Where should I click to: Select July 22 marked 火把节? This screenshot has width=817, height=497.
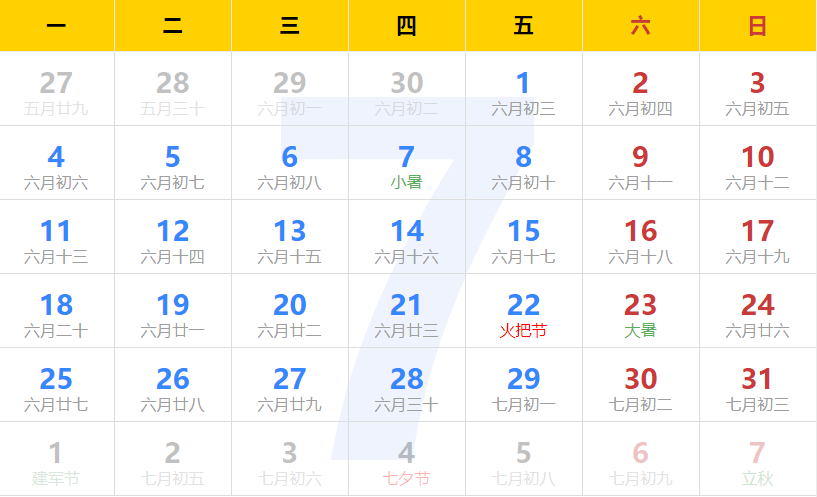524,310
